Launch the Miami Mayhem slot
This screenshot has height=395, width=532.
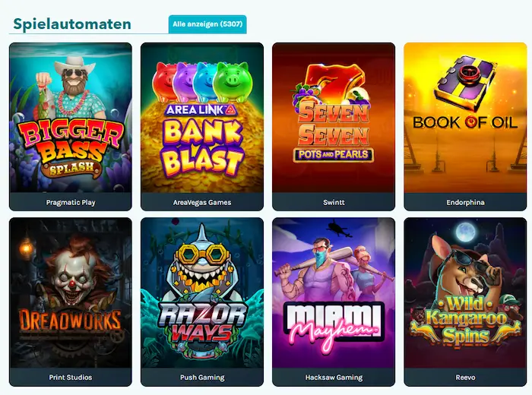334,292
